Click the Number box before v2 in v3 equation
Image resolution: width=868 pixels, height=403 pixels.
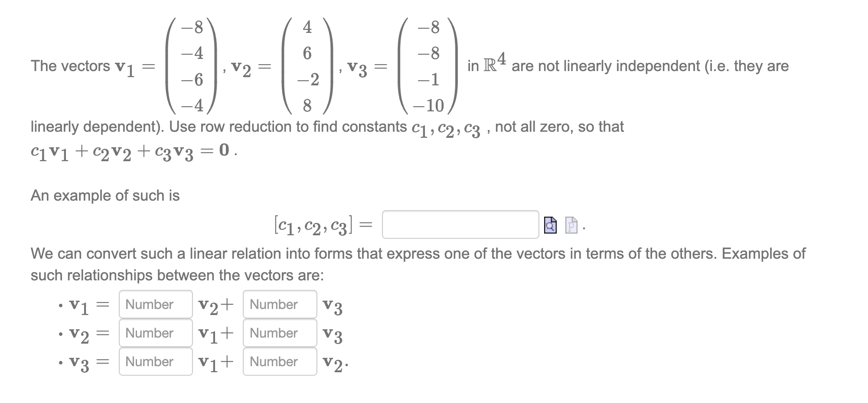(280, 362)
